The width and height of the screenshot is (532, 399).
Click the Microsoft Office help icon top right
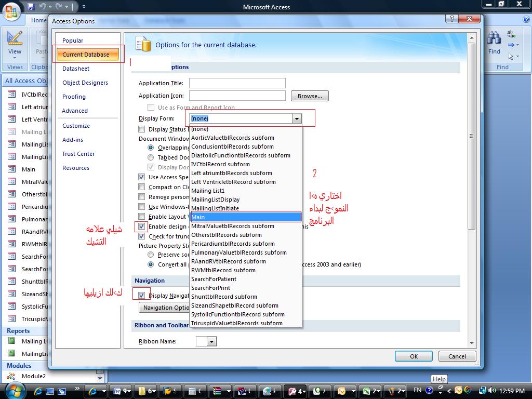526,20
